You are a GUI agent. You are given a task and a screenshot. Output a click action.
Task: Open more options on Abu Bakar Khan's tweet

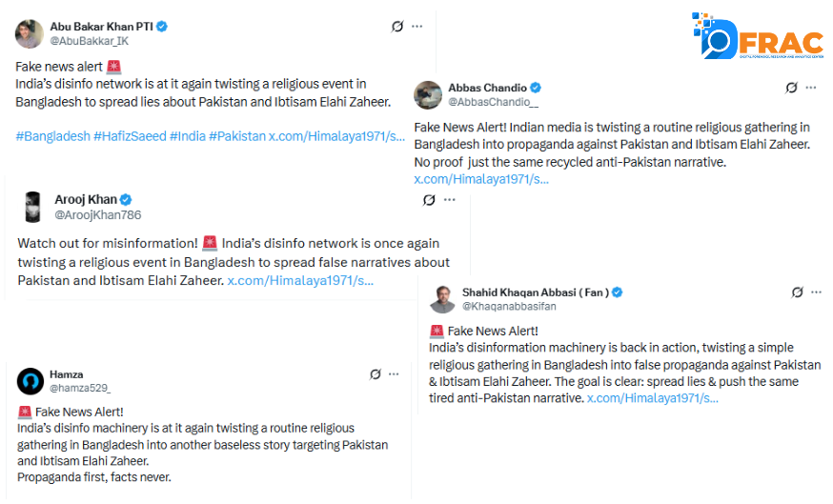point(416,27)
